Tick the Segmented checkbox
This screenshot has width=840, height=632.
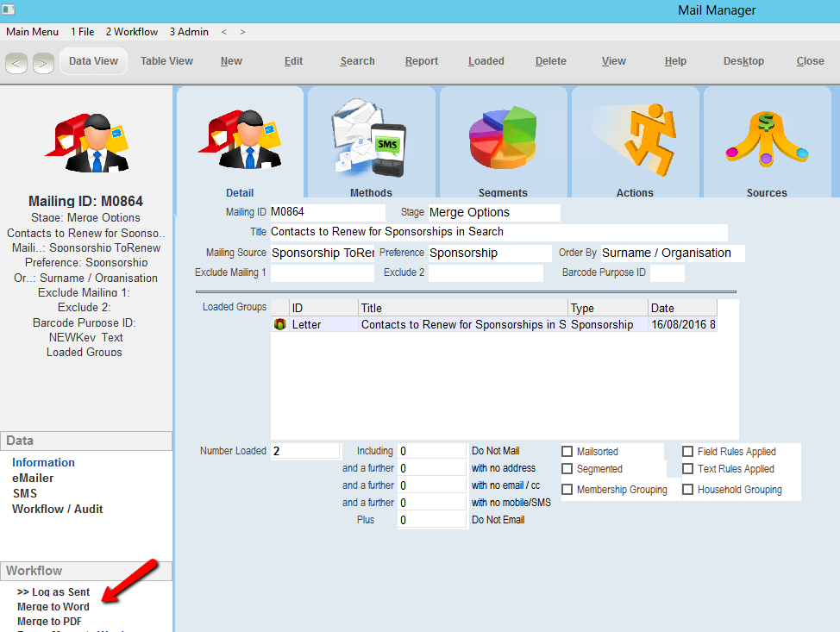click(567, 469)
